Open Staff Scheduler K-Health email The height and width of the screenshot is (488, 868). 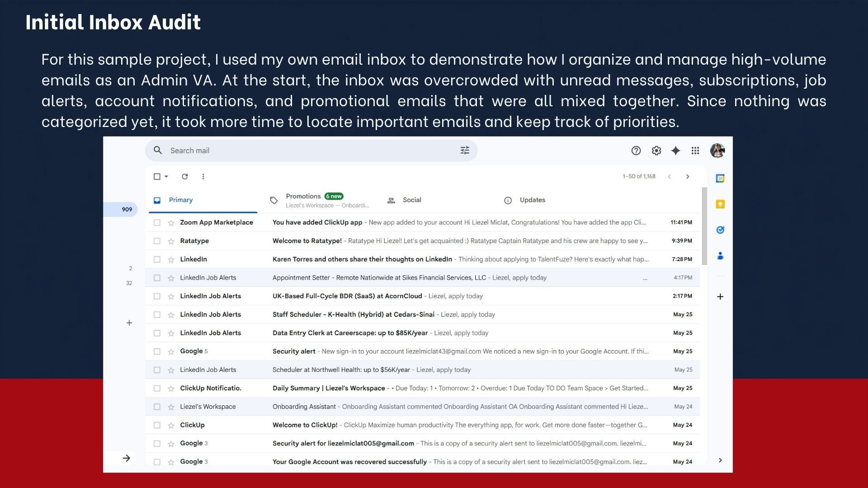[x=422, y=314]
